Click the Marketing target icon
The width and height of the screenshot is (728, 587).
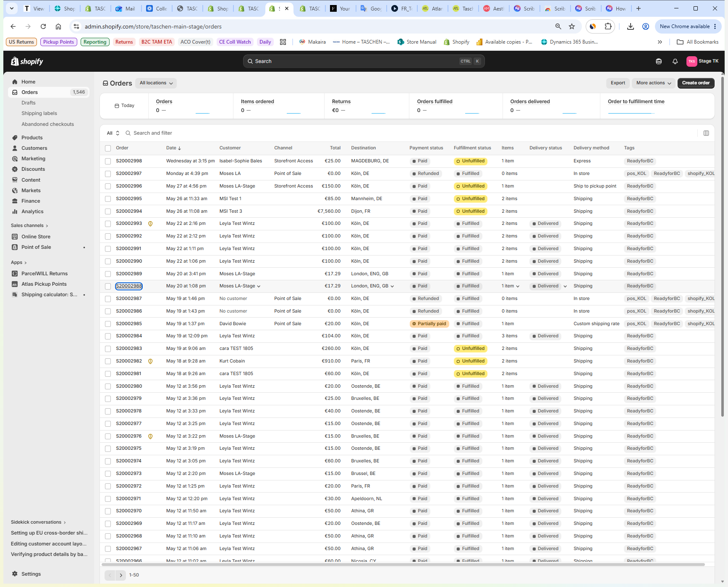tap(15, 159)
